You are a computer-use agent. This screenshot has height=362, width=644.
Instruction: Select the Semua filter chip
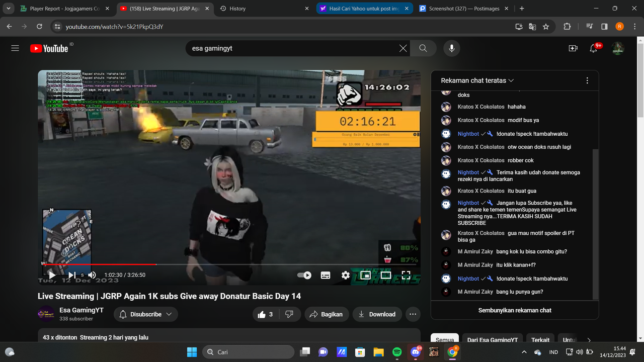click(x=445, y=340)
